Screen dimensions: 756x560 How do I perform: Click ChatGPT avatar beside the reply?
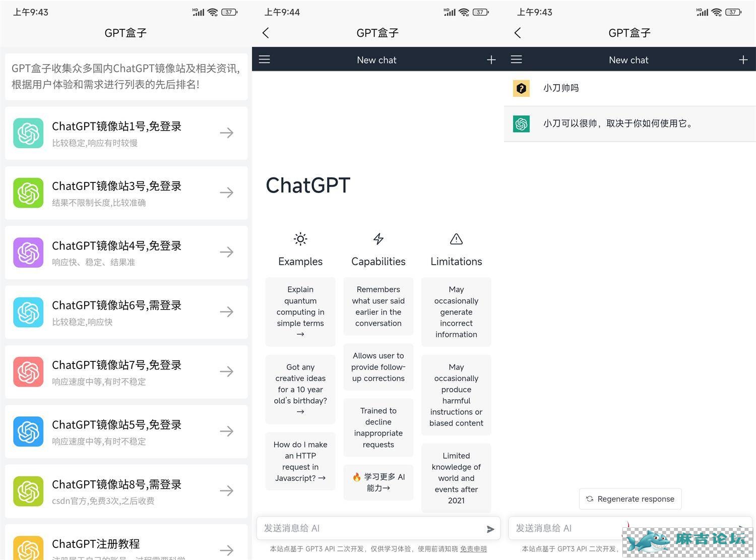[521, 123]
